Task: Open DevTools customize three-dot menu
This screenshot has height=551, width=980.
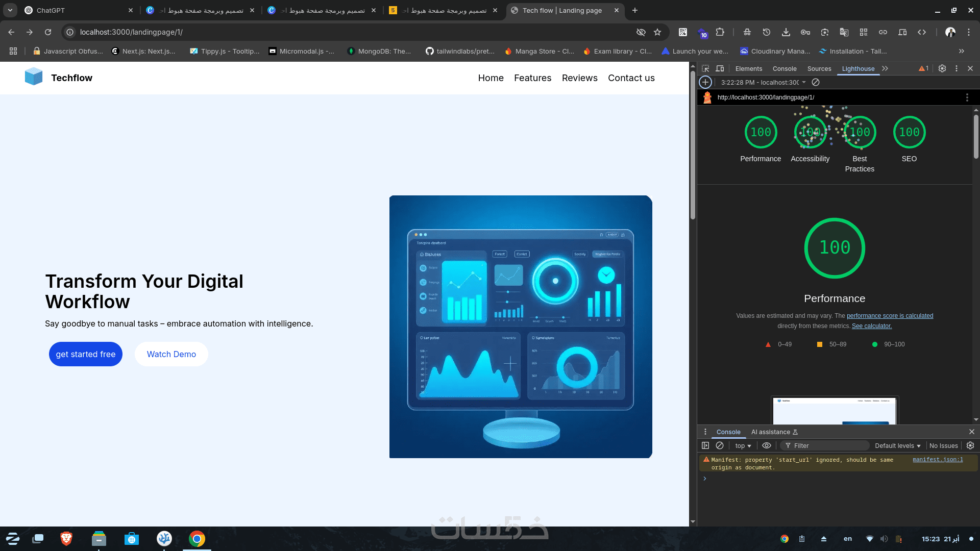Action: click(x=957, y=68)
